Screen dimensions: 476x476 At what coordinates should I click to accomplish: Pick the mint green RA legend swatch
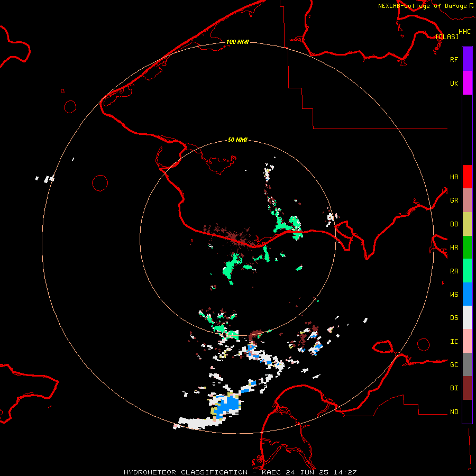point(467,271)
